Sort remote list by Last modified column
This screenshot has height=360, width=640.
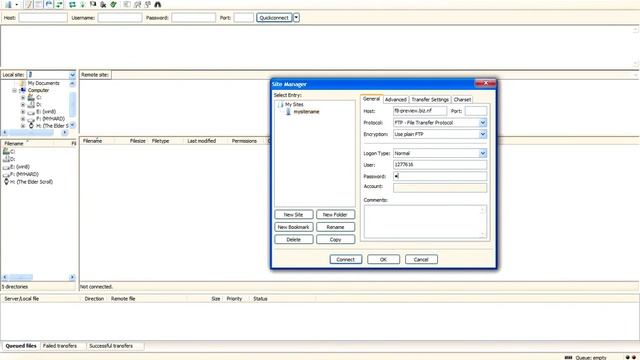click(x=201, y=141)
